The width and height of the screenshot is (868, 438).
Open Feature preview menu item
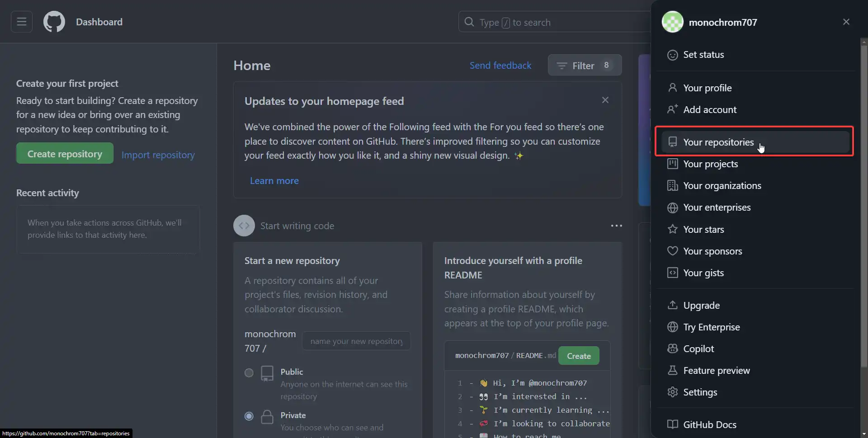pos(755,370)
